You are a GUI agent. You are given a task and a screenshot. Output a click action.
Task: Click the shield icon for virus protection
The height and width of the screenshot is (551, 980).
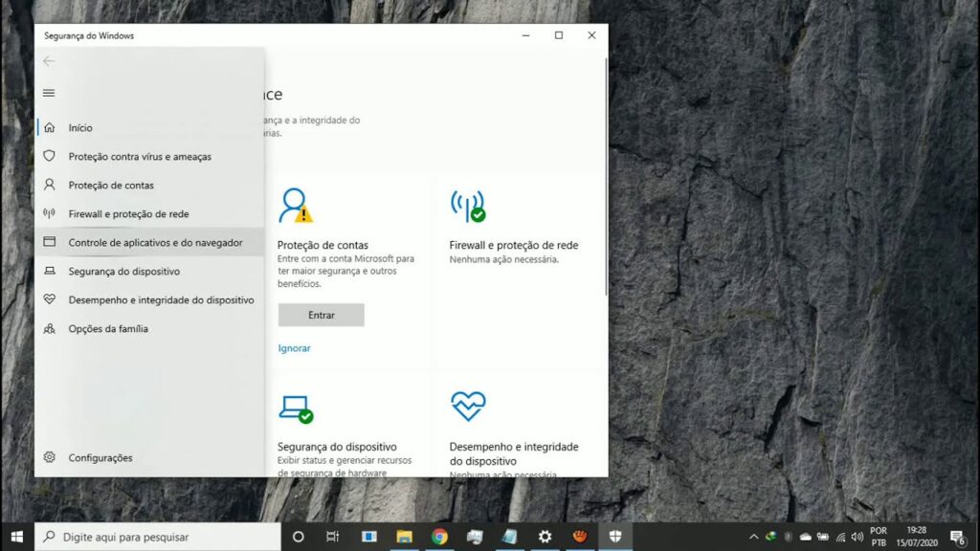(x=50, y=156)
